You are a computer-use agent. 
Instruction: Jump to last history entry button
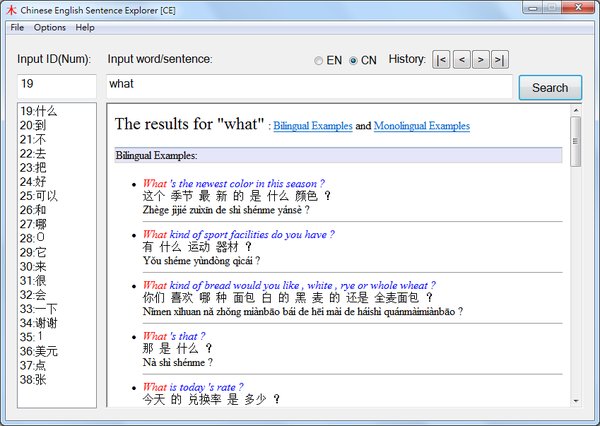tap(499, 60)
